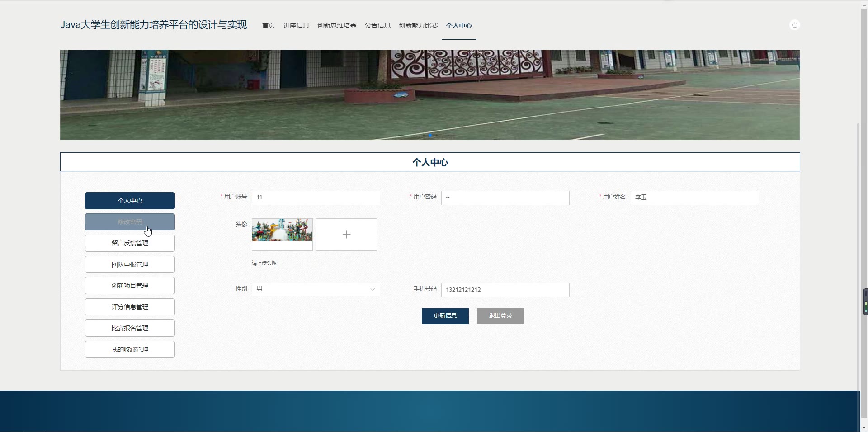Navigate to 公告信息
868x432 pixels.
(x=377, y=25)
